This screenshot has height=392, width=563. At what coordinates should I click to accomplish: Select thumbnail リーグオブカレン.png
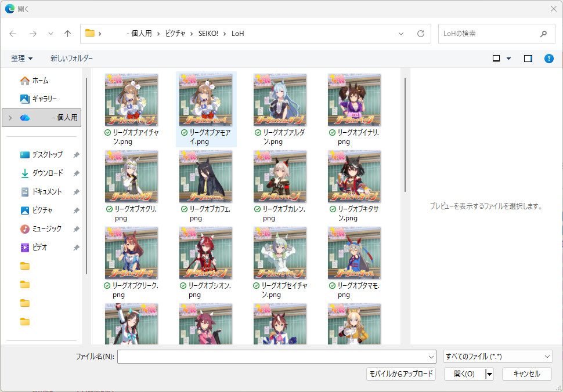point(280,176)
